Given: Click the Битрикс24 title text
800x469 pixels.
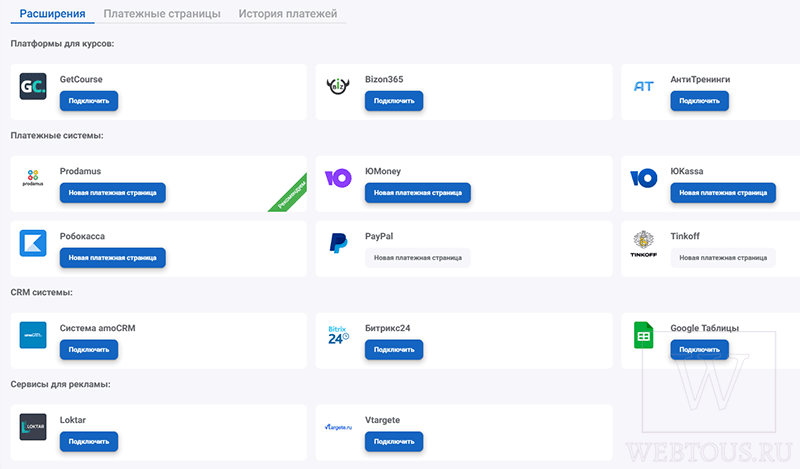Looking at the screenshot, I should click(x=387, y=328).
